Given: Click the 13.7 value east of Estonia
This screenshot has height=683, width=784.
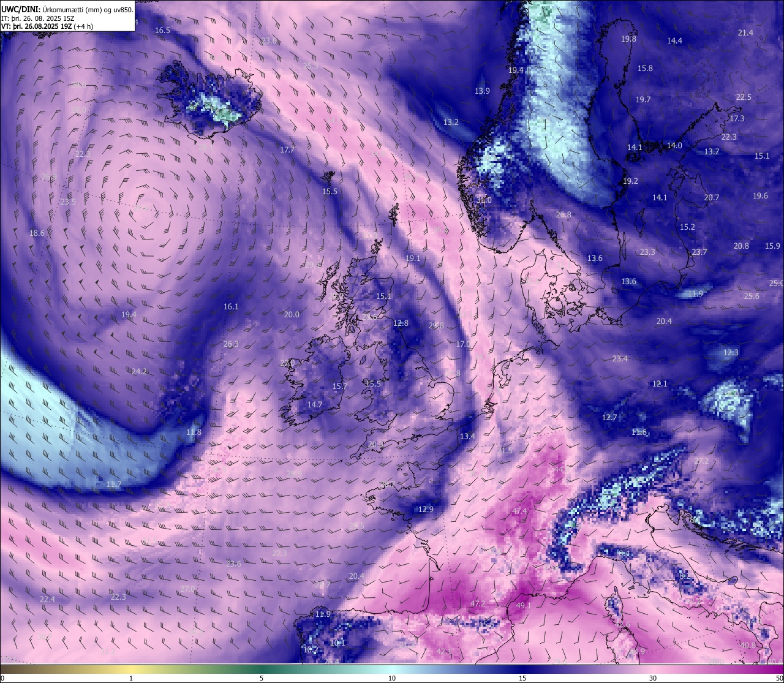Looking at the screenshot, I should [x=712, y=152].
